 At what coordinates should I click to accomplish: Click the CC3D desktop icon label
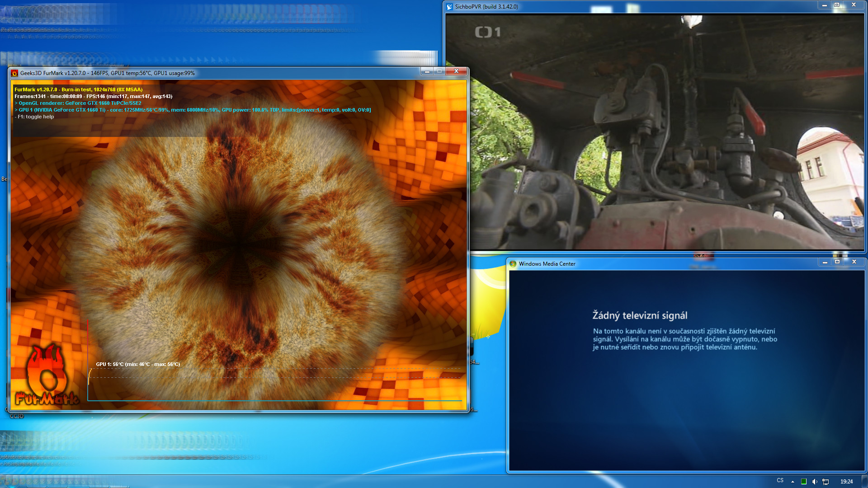pos(17,416)
